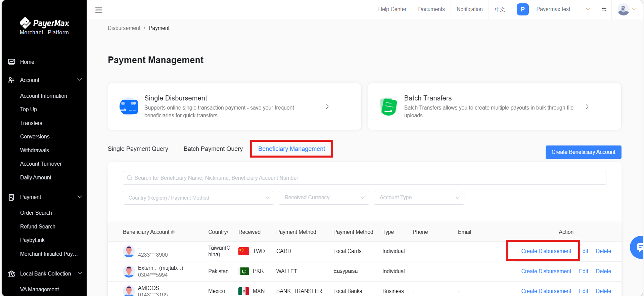644x296 pixels.
Task: Open PaybyLink in sidebar
Action: [32, 240]
